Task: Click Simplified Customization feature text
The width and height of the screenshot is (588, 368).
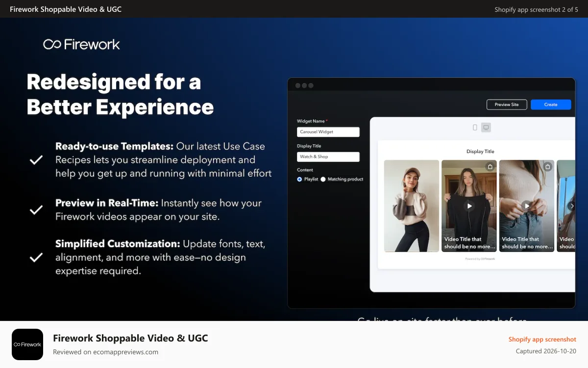Action: point(161,257)
